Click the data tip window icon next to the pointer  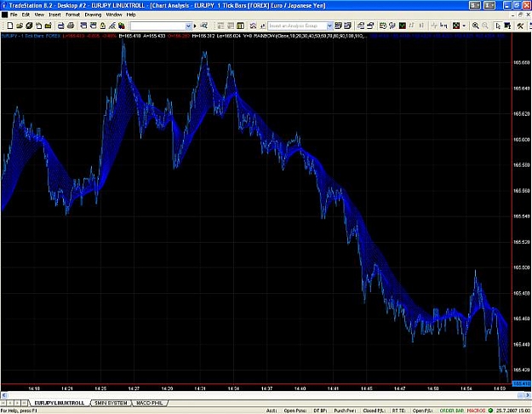(x=507, y=26)
